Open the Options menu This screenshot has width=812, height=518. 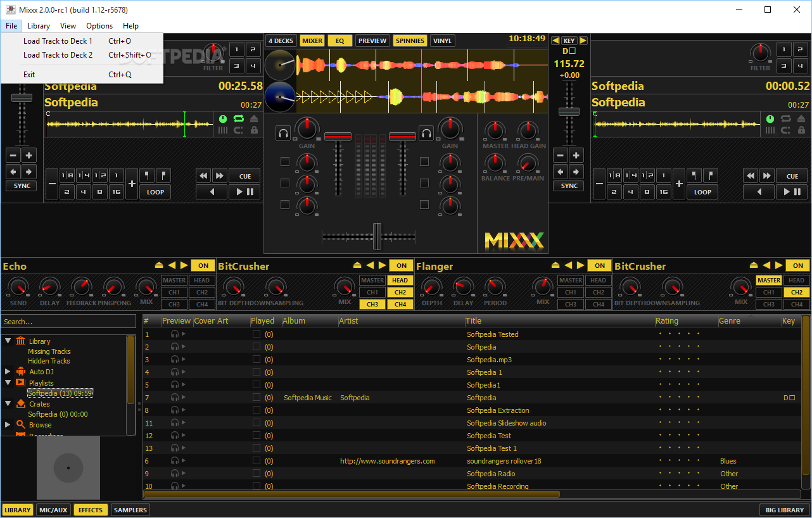pyautogui.click(x=99, y=26)
